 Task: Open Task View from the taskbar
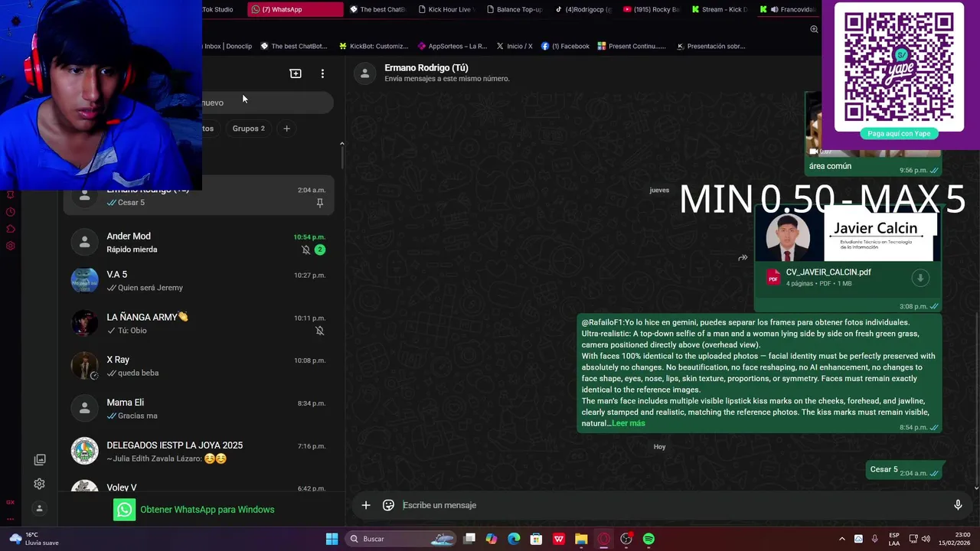click(x=469, y=539)
